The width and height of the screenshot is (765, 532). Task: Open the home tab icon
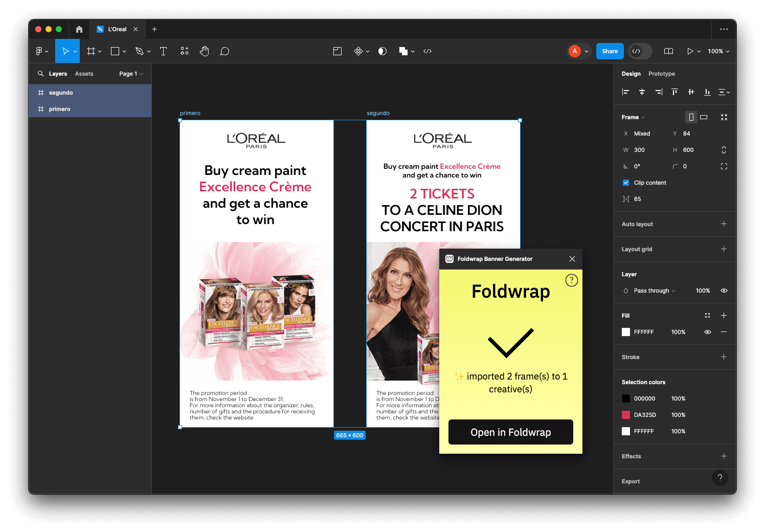coord(79,29)
